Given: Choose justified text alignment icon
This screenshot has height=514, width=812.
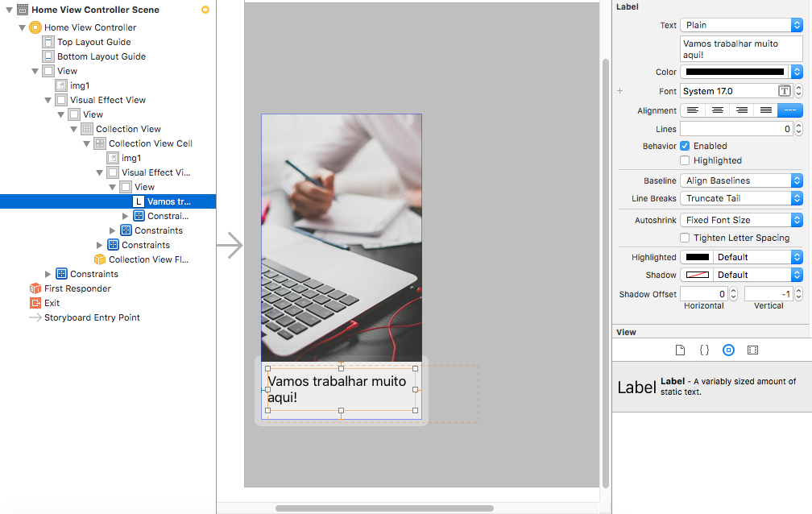Looking at the screenshot, I should point(766,110).
